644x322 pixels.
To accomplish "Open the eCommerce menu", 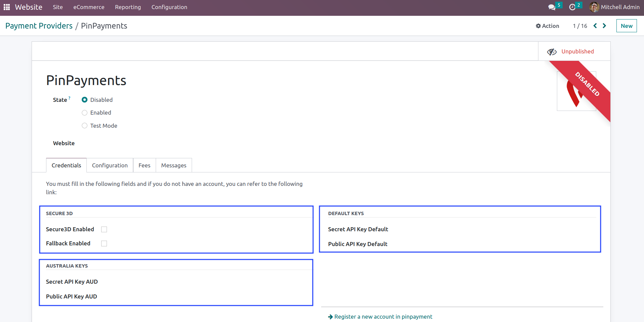I will pyautogui.click(x=89, y=7).
